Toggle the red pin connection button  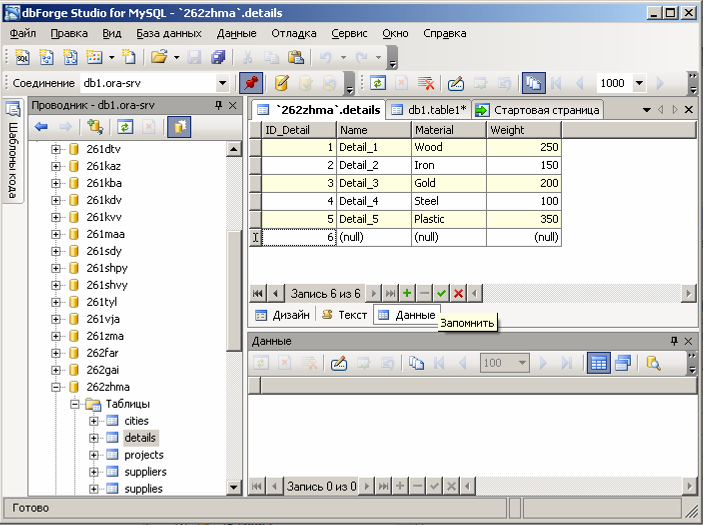[252, 84]
